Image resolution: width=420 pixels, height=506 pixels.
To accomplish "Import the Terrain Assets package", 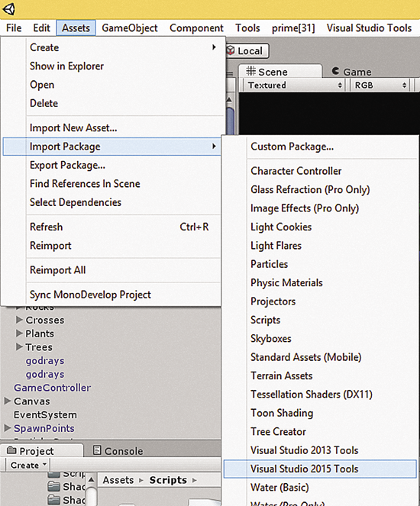I will 320,376.
